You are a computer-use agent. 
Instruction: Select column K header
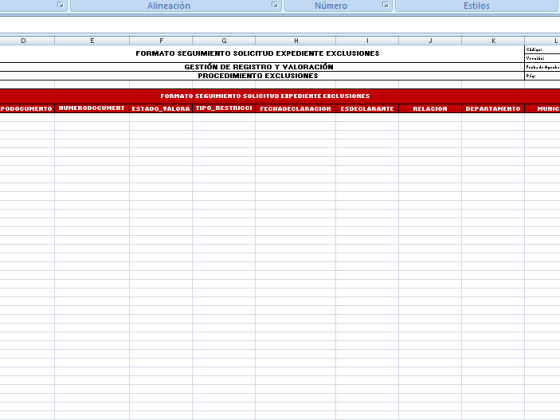pyautogui.click(x=493, y=41)
